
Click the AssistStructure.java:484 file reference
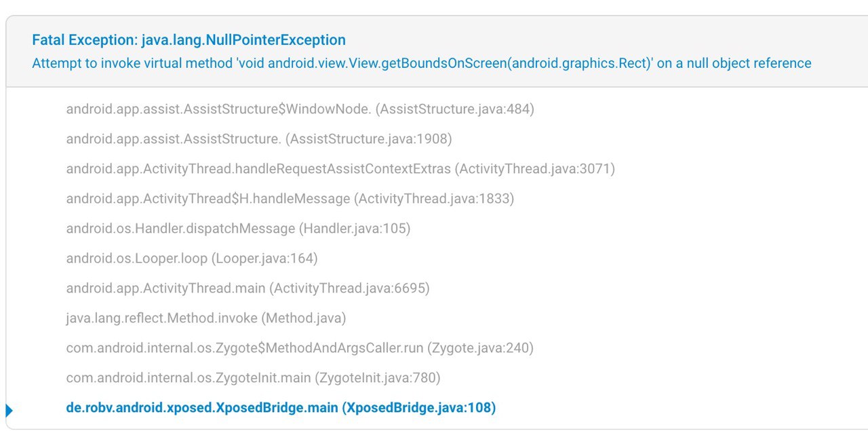[x=455, y=109]
